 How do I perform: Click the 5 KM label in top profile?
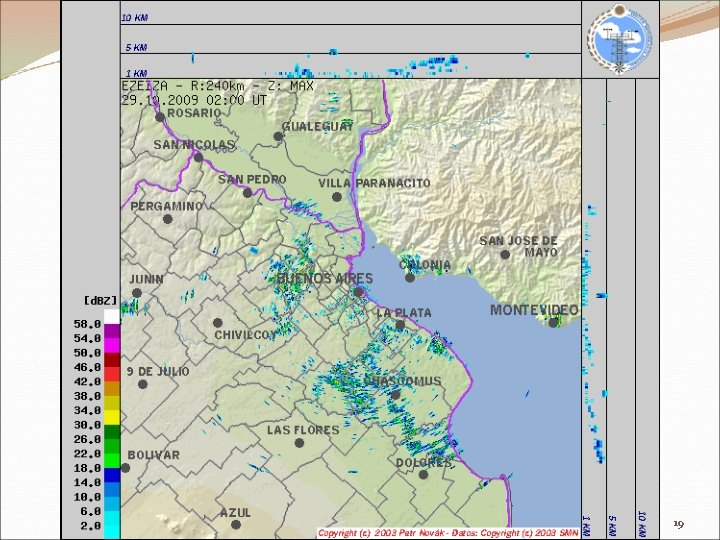[x=136, y=47]
